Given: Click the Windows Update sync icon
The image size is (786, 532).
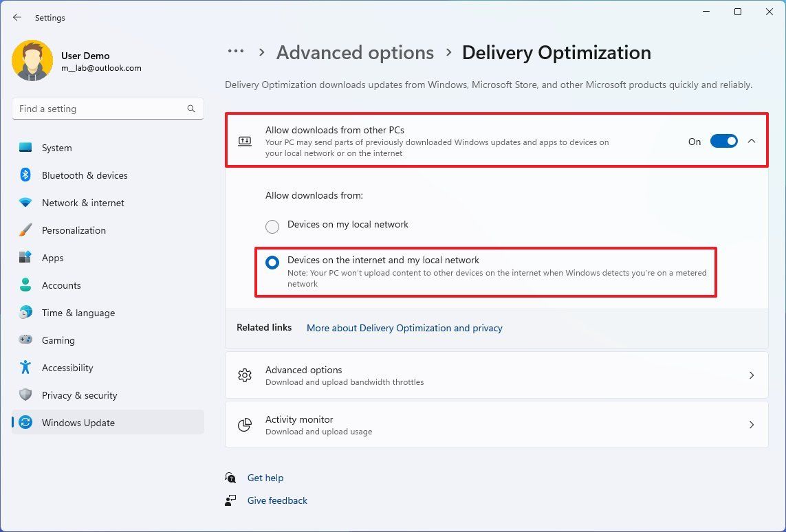Looking at the screenshot, I should click(x=25, y=422).
